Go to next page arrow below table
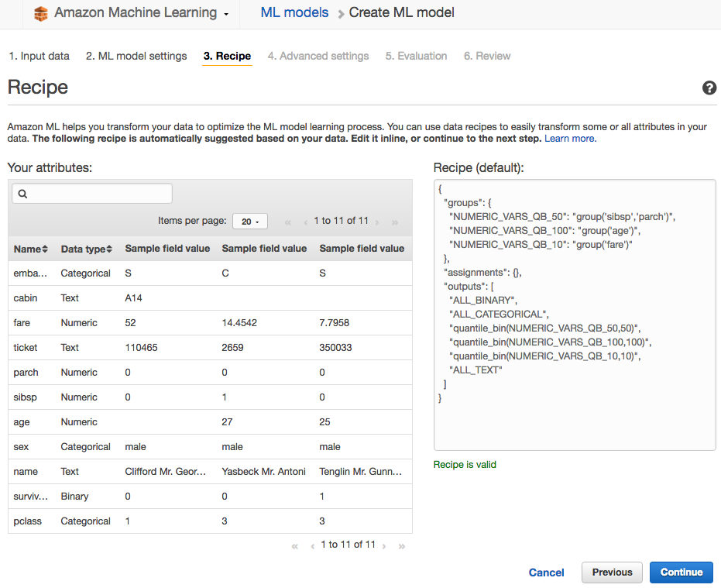 point(384,546)
